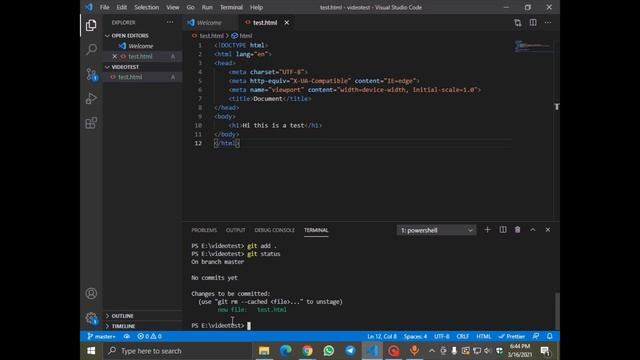
Task: Switch to the Debug Console tab
Action: click(x=275, y=230)
